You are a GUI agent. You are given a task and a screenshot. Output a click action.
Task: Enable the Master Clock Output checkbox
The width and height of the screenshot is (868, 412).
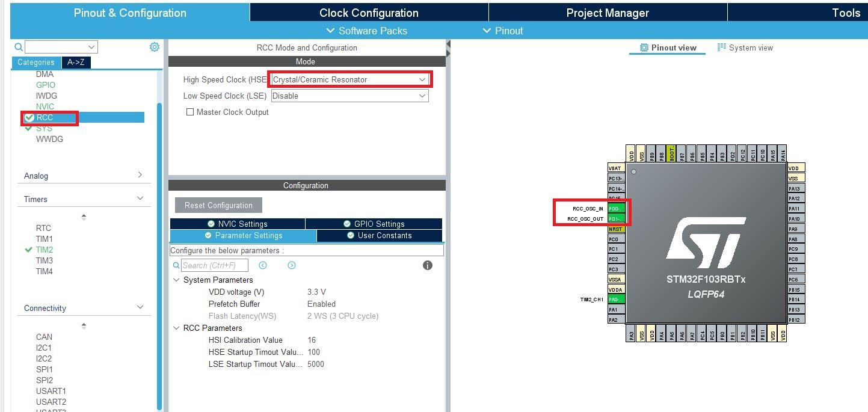tap(190, 112)
